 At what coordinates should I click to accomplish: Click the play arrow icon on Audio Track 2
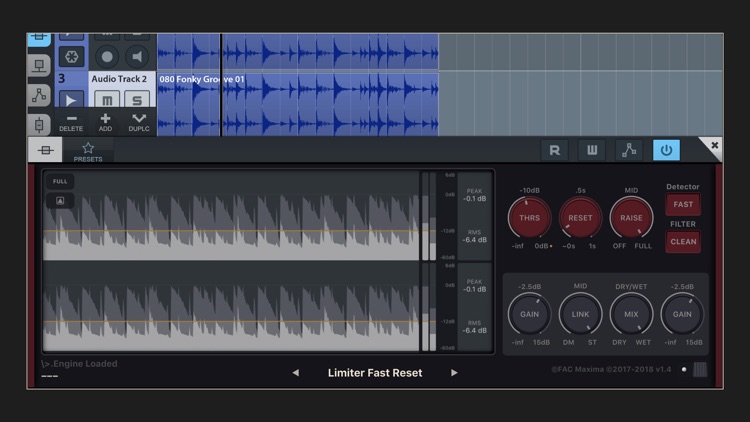pyautogui.click(x=71, y=100)
